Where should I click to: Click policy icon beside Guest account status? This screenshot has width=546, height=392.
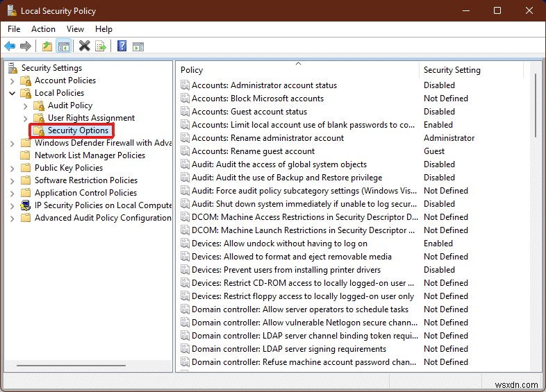185,112
